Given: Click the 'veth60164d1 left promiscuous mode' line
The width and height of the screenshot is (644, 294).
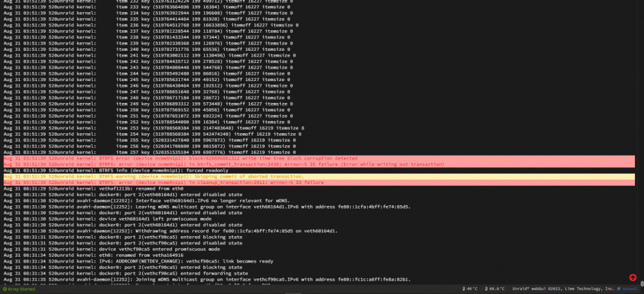Looking at the screenshot, I should tap(108, 219).
